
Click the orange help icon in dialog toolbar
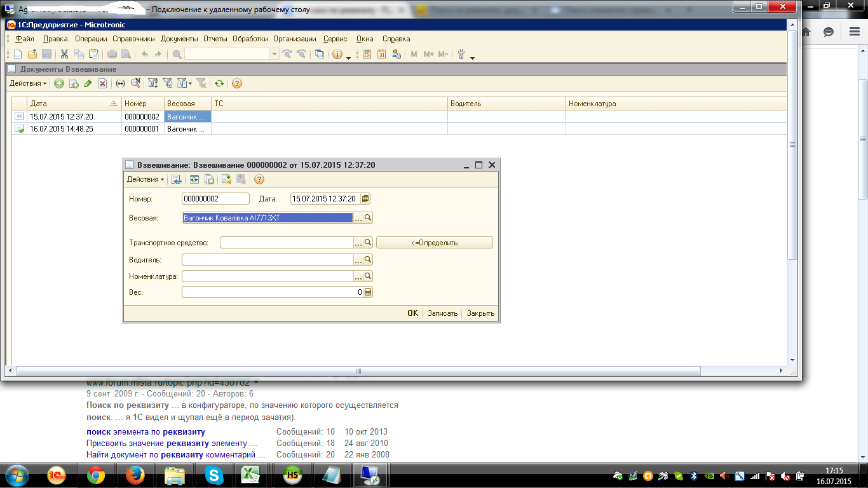click(259, 180)
